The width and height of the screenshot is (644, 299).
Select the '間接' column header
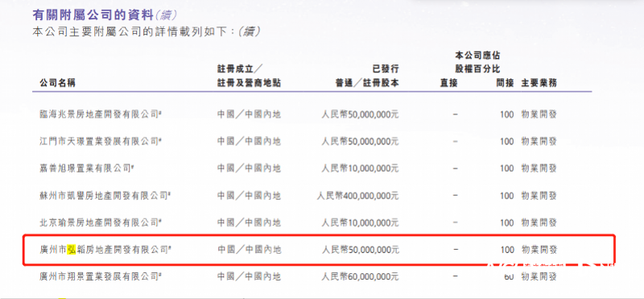[505, 83]
